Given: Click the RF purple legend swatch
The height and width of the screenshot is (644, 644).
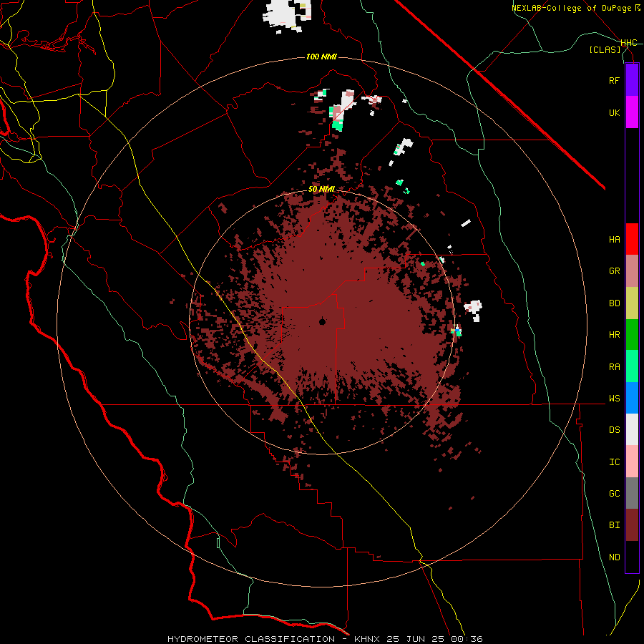Looking at the screenshot, I should 632,80.
